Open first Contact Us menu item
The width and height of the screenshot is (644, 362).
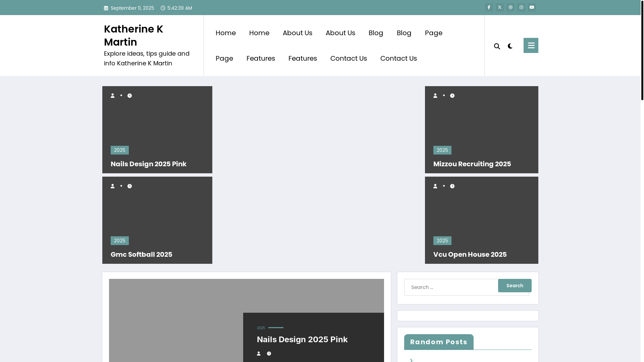click(348, 58)
